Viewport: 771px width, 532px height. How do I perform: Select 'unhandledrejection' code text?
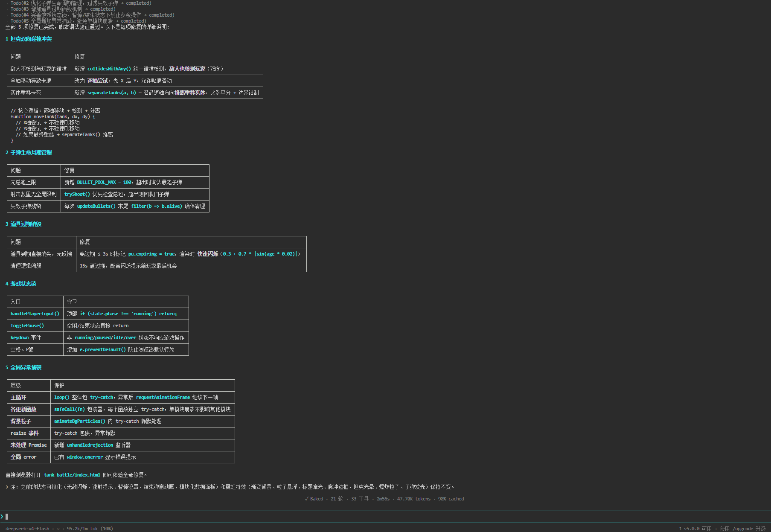[x=90, y=445]
